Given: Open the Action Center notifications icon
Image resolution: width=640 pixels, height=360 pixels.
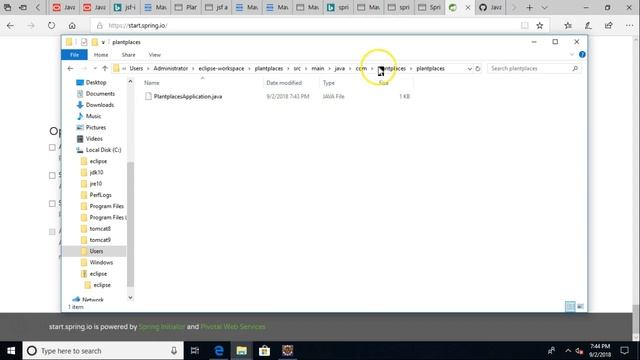Looking at the screenshot, I should (624, 351).
